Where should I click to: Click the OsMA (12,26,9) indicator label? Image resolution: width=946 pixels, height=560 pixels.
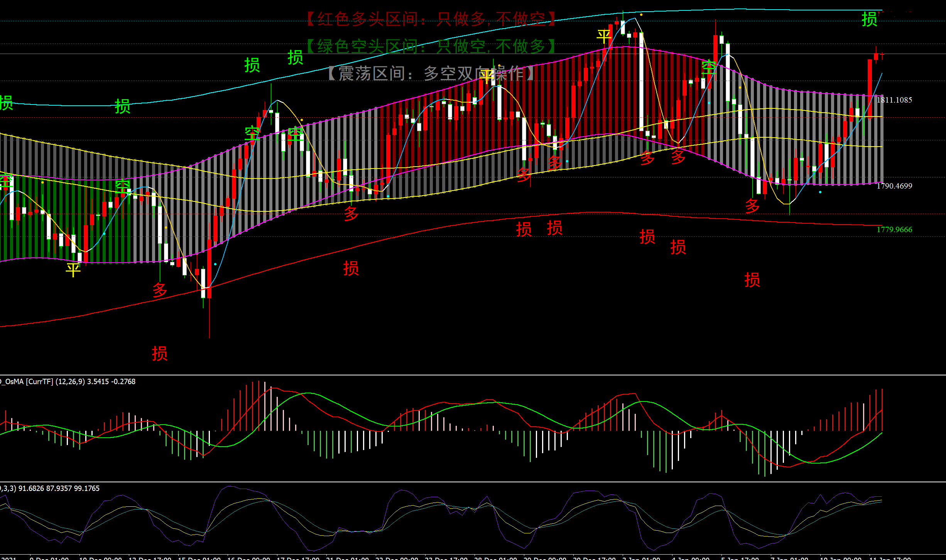pos(68,381)
